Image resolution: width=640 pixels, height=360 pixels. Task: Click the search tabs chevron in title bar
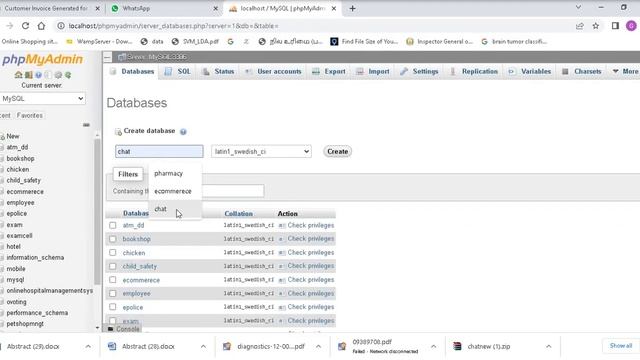(x=578, y=7)
